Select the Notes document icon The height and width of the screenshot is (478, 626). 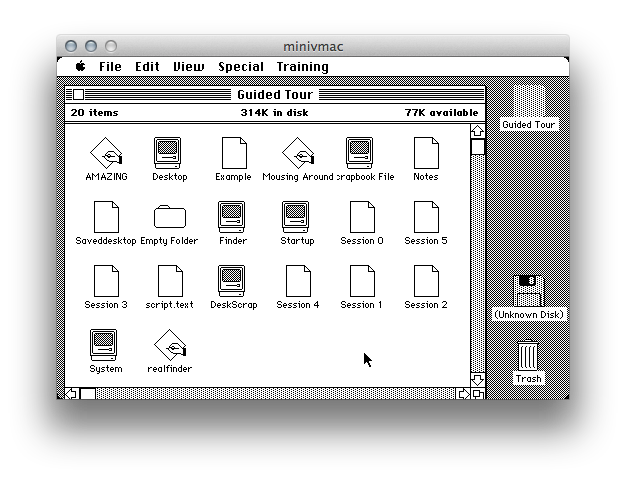(426, 153)
